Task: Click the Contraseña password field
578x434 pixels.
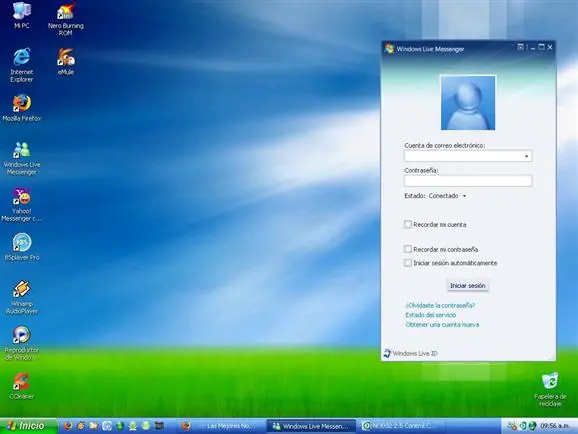Action: tap(468, 181)
